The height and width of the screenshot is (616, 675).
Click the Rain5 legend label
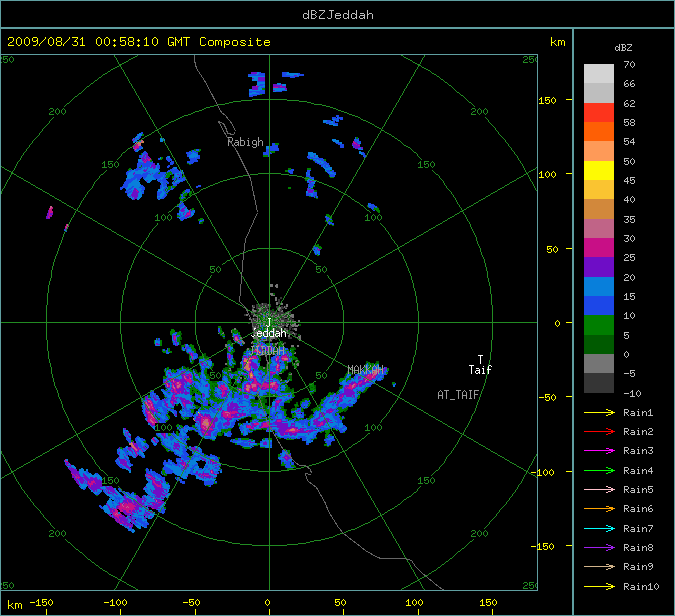[x=638, y=489]
